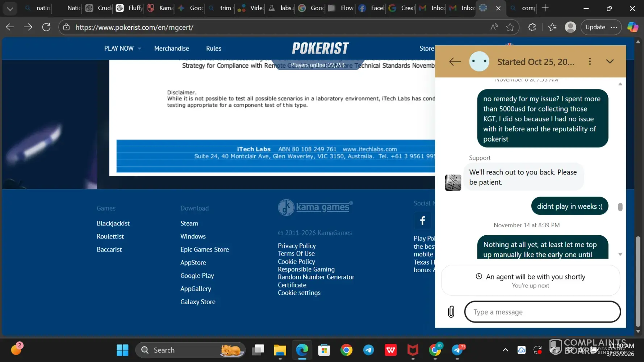
Task: Click the chat scroll-down arrow
Action: (x=620, y=254)
